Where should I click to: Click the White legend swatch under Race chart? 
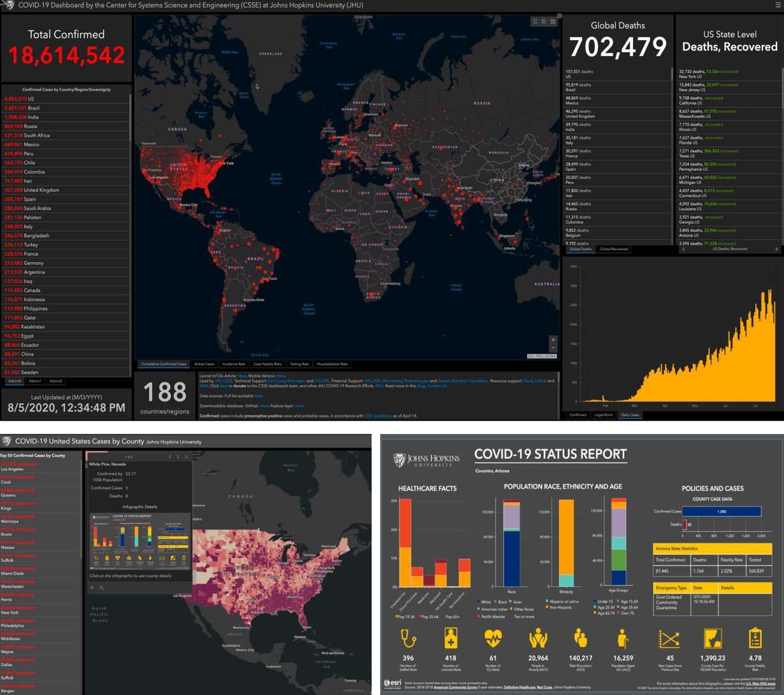(479, 601)
